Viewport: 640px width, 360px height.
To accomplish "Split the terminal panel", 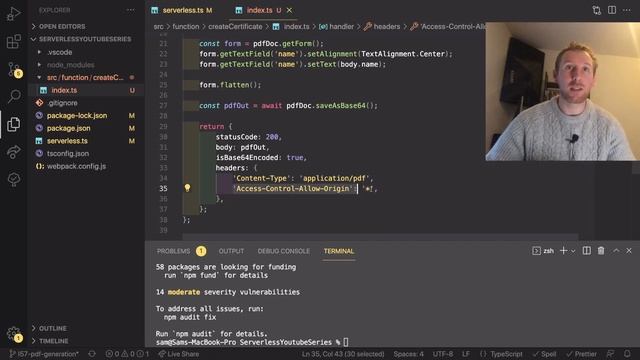I will pyautogui.click(x=587, y=251).
